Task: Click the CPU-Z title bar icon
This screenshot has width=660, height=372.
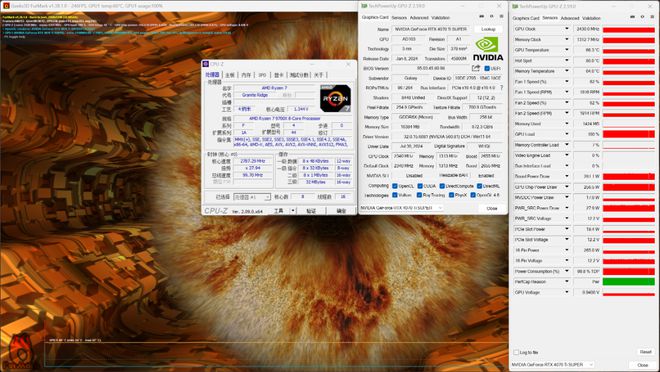Action: [x=206, y=64]
